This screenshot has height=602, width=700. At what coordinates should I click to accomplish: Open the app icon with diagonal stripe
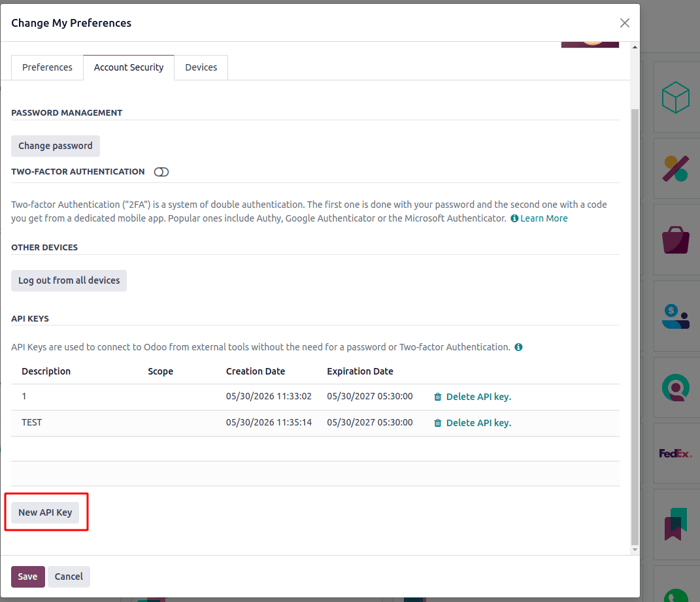[675, 169]
